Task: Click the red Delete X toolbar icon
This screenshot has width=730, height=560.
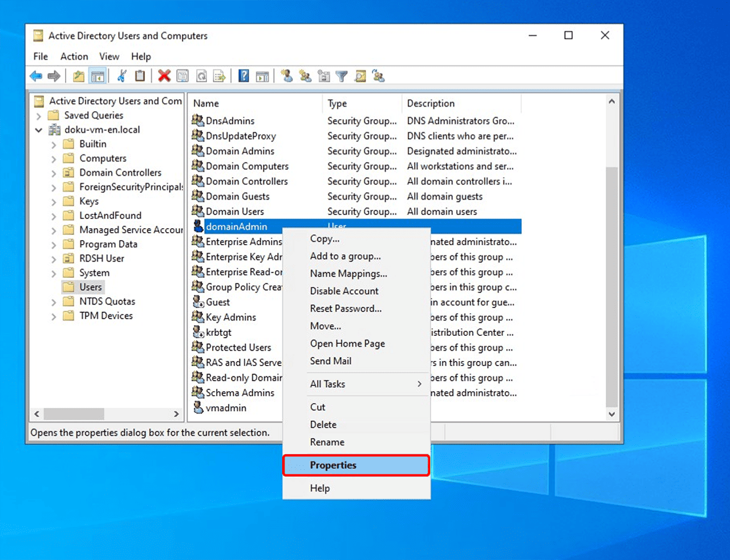Action: coord(164,76)
